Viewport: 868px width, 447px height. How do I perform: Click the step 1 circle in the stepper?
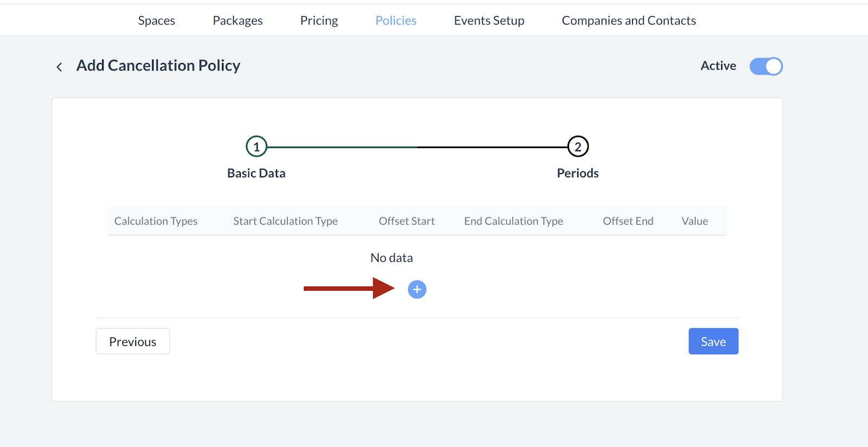[256, 146]
